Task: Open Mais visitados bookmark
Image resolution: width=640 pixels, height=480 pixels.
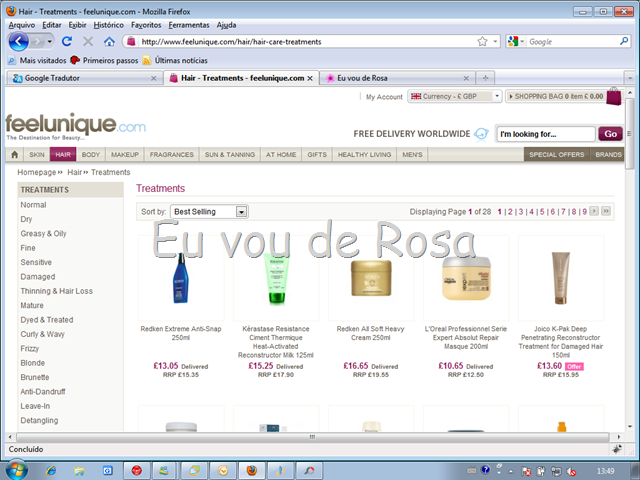Action: 37,60
